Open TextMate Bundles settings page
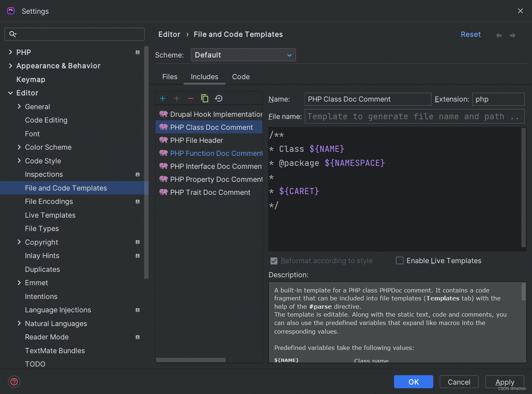 (x=55, y=351)
